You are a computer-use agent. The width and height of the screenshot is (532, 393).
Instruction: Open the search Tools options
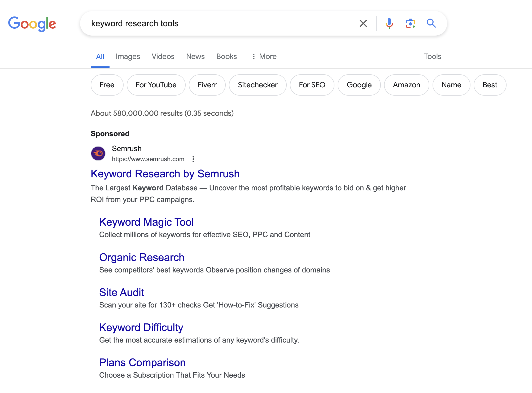[x=433, y=57]
